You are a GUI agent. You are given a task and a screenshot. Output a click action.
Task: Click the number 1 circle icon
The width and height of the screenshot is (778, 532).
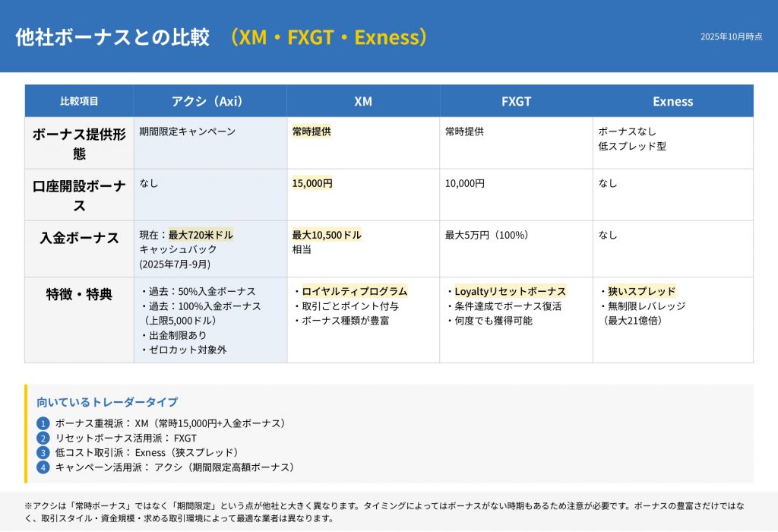point(43,423)
